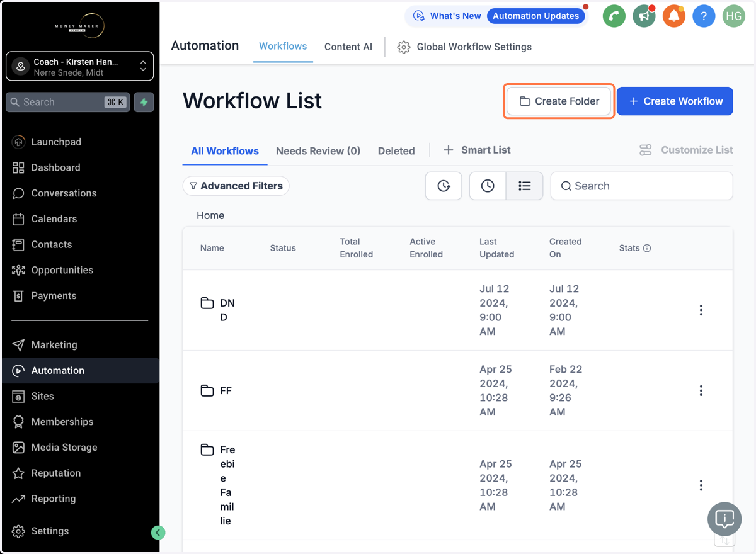Open the orange notifications bell
This screenshot has width=756, height=554.
point(673,16)
